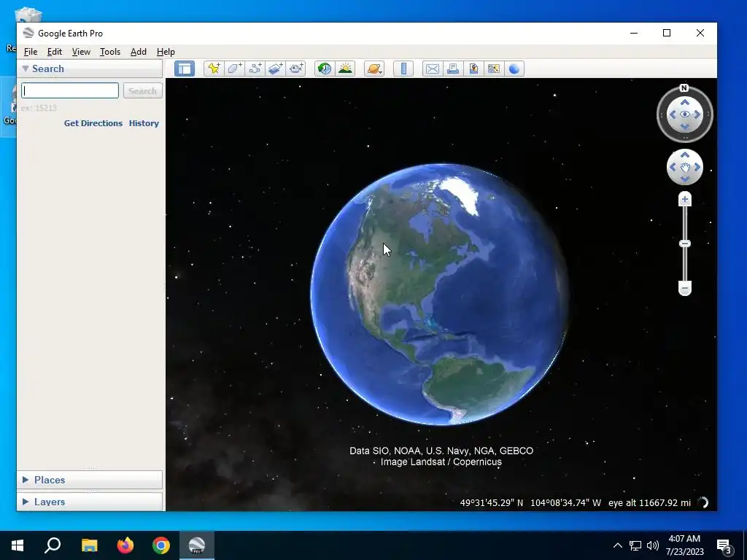The width and height of the screenshot is (747, 560).
Task: Move up arrow on the hand joystick
Action: coord(684,155)
